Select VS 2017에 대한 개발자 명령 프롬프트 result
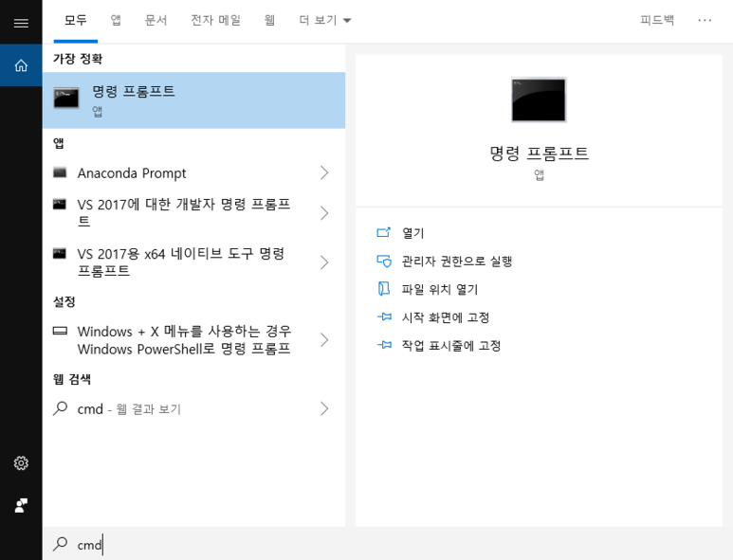This screenshot has height=560, width=733. tap(194, 213)
